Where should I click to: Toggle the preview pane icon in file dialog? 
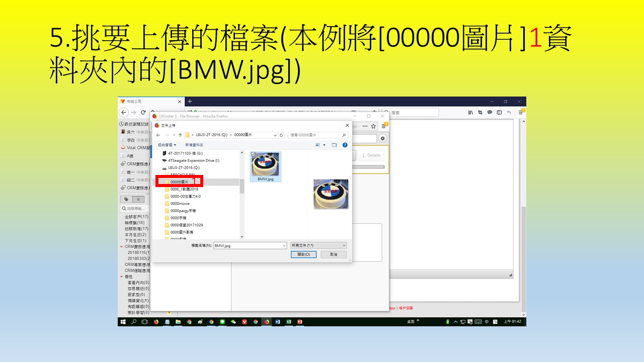334,145
